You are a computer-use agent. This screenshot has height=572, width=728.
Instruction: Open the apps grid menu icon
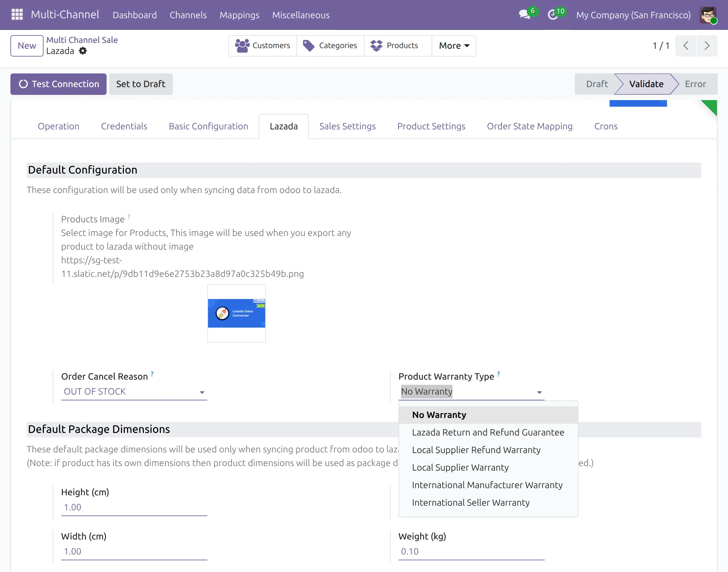[x=17, y=15]
